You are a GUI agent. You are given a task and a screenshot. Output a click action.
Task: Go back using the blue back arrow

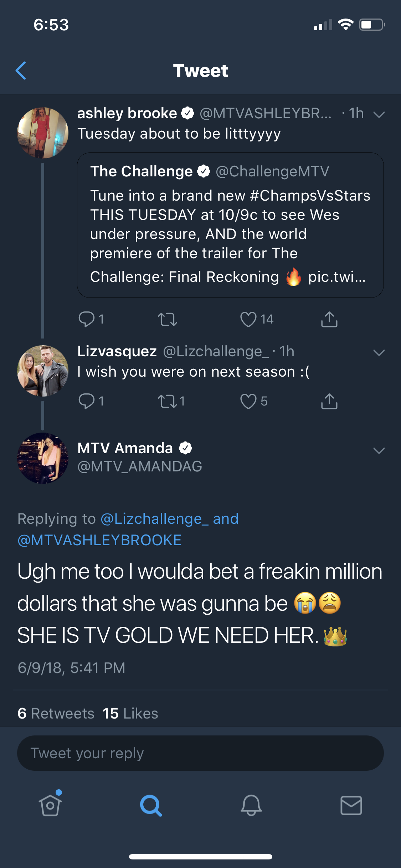(21, 71)
